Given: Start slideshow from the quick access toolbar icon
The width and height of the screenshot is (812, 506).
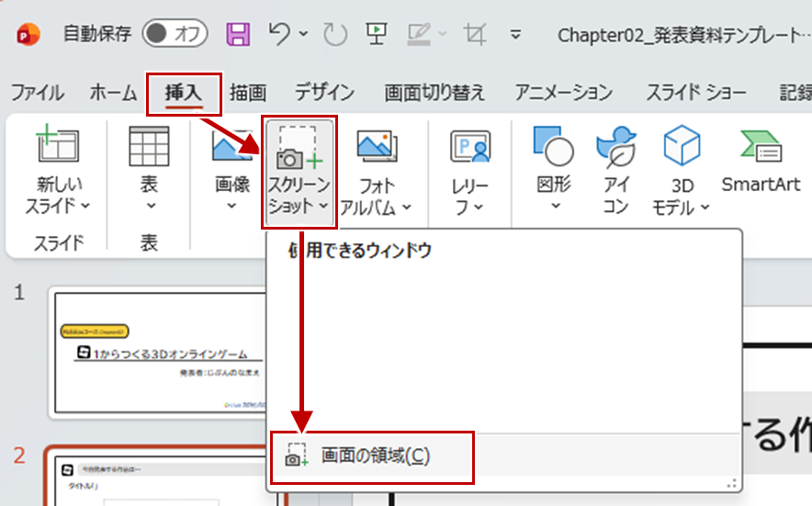Looking at the screenshot, I should click(x=377, y=34).
